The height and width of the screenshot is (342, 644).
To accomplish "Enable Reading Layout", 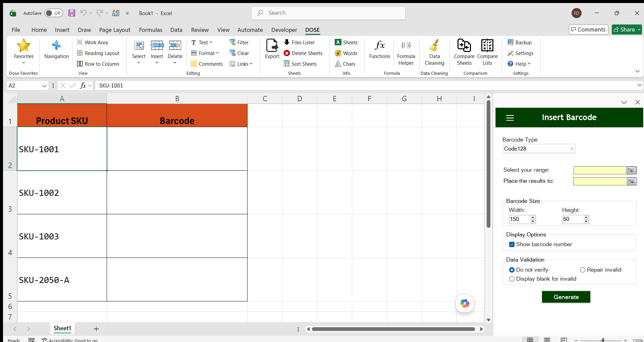I will [98, 53].
